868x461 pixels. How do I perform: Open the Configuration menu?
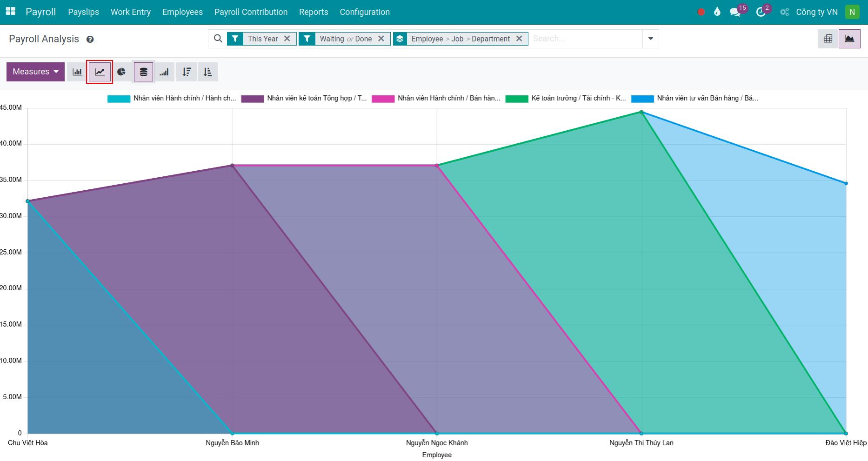click(365, 12)
